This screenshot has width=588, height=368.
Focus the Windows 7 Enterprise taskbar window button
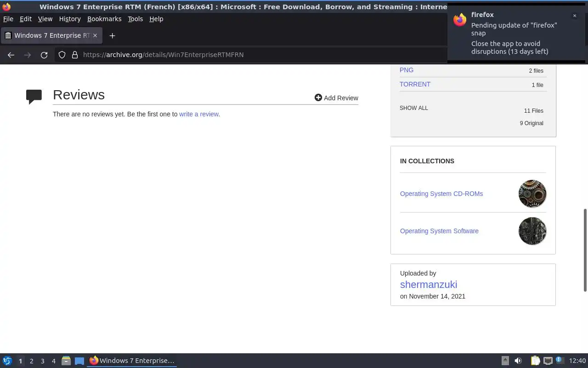point(132,361)
